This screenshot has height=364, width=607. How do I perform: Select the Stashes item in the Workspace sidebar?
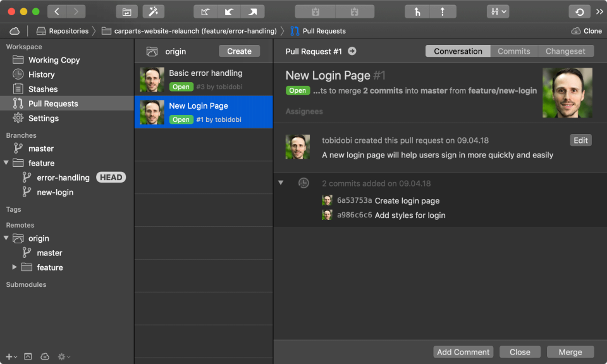pyautogui.click(x=43, y=88)
